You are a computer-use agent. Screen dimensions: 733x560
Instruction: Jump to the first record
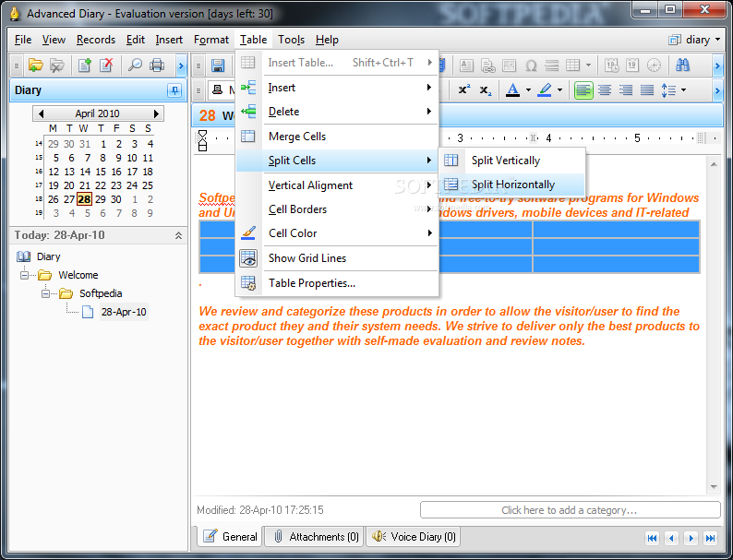652,538
